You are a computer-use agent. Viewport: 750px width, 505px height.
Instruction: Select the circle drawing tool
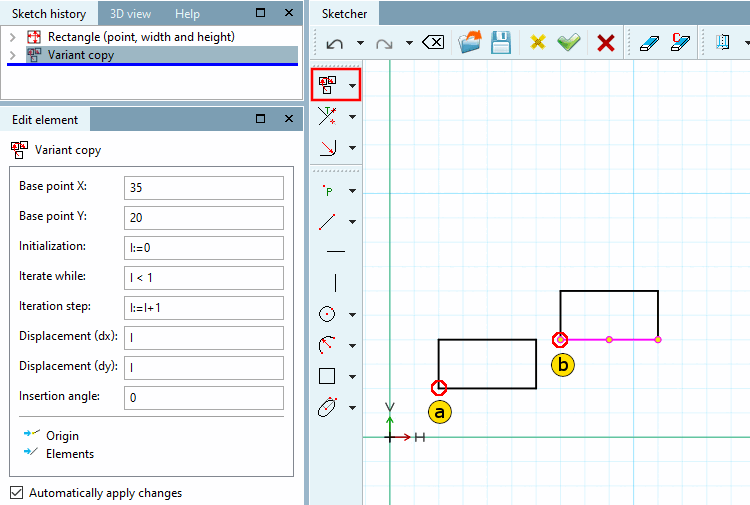327,314
